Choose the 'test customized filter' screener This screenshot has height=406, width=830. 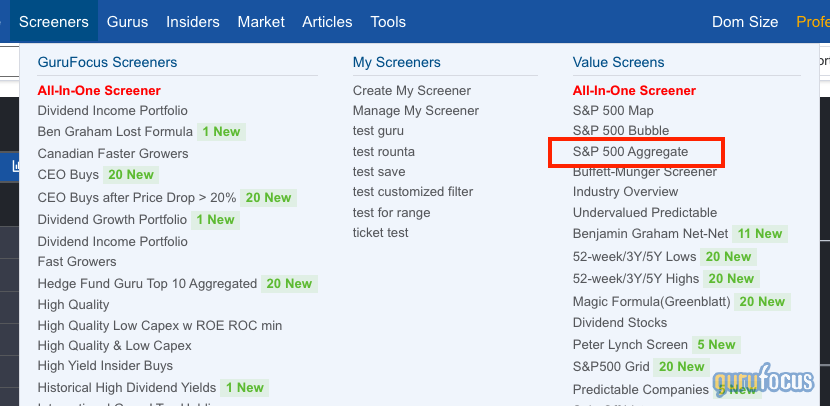pyautogui.click(x=413, y=192)
